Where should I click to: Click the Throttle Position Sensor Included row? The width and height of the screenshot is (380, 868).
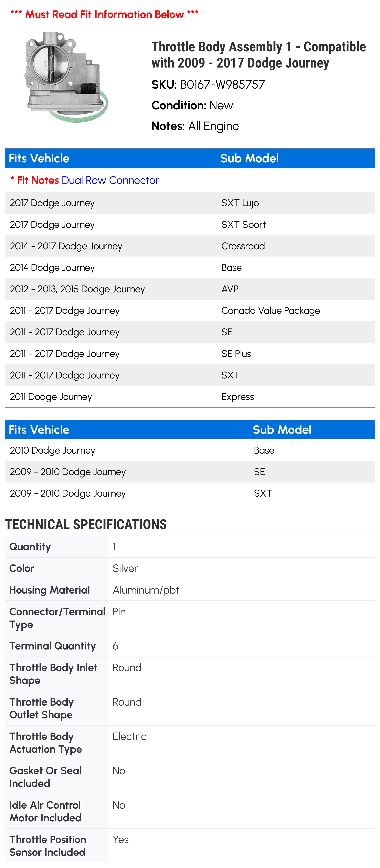click(190, 846)
